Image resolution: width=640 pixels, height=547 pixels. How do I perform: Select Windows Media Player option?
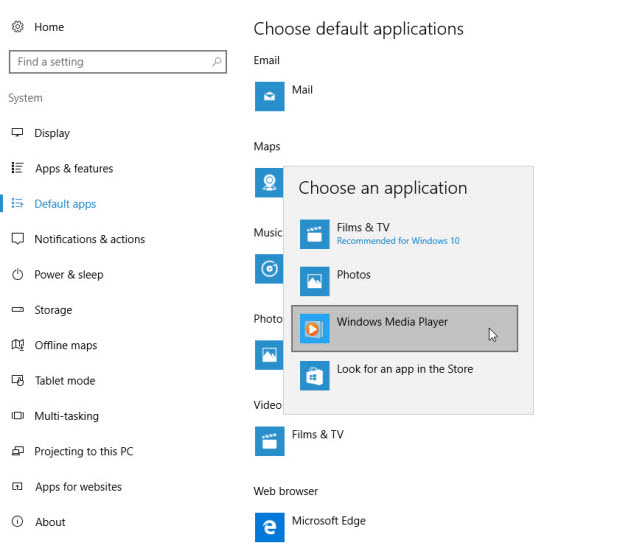pyautogui.click(x=405, y=329)
